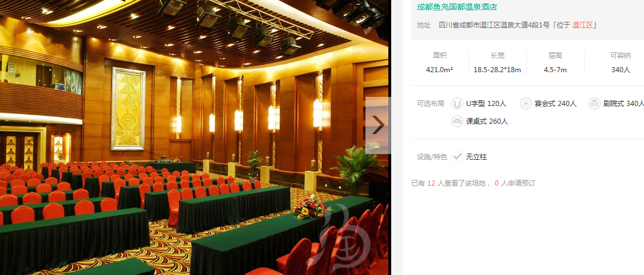Advance to next photo with the right chevron
This screenshot has width=644, height=275.
(377, 125)
